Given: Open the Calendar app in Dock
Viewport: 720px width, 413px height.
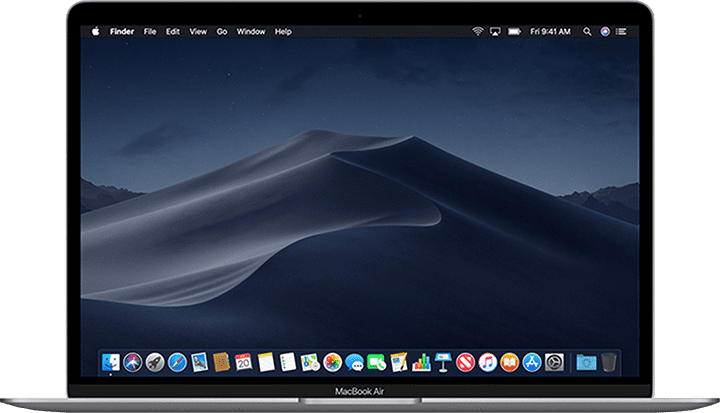Looking at the screenshot, I should (244, 361).
